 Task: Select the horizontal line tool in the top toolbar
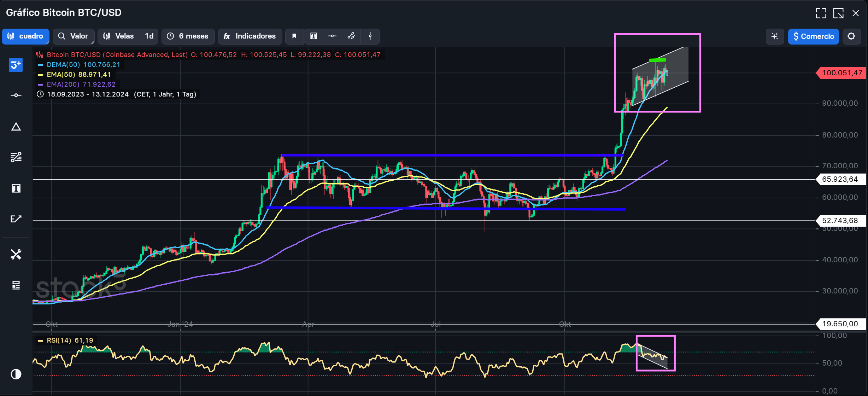tap(332, 36)
